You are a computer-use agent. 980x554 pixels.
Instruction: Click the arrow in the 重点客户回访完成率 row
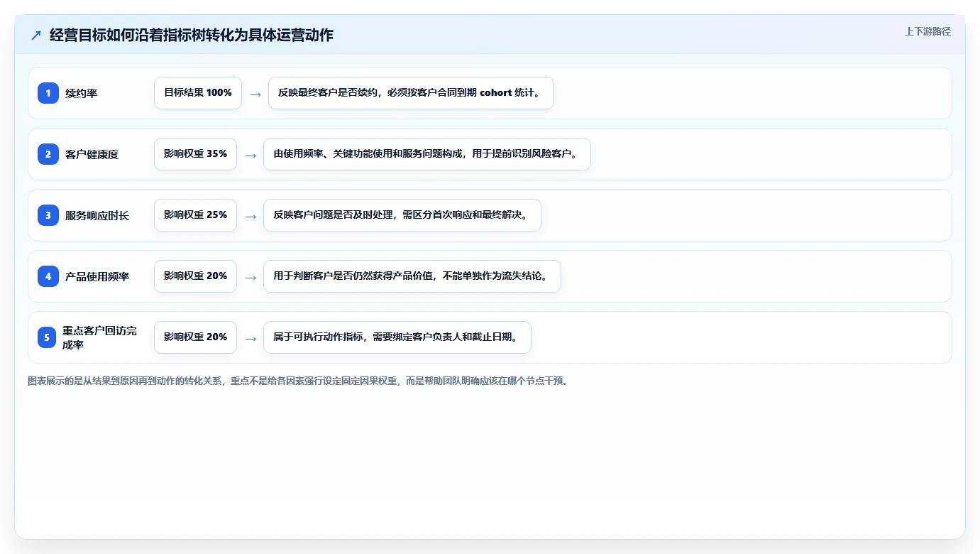coord(250,338)
